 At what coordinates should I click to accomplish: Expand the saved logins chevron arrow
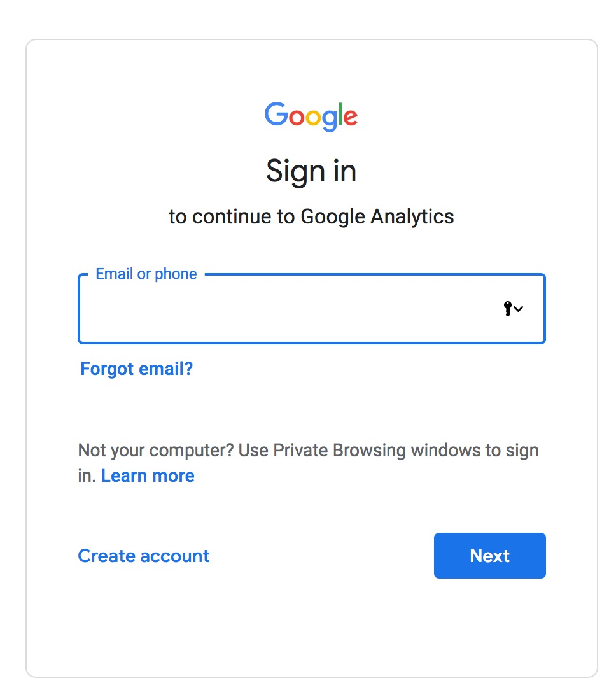(519, 309)
